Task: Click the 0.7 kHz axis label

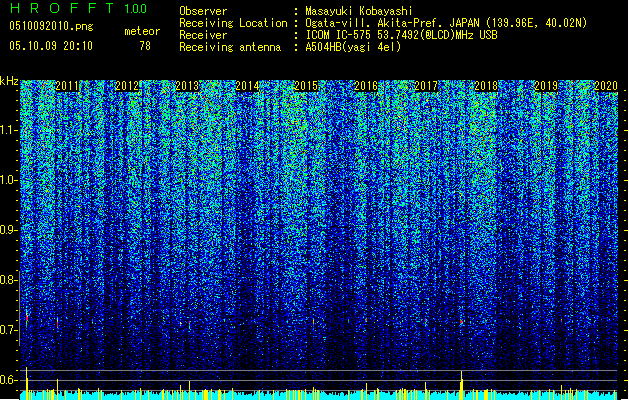Action: 9,330
